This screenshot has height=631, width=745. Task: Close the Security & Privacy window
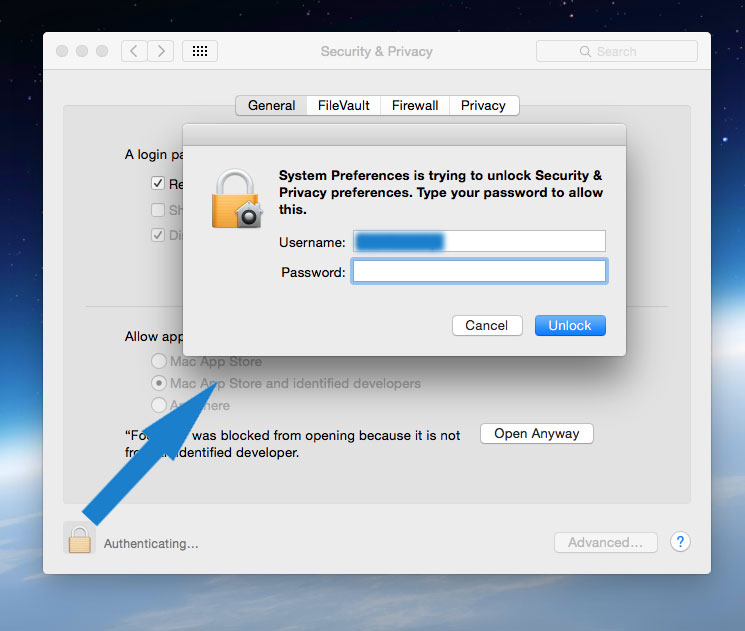(62, 51)
